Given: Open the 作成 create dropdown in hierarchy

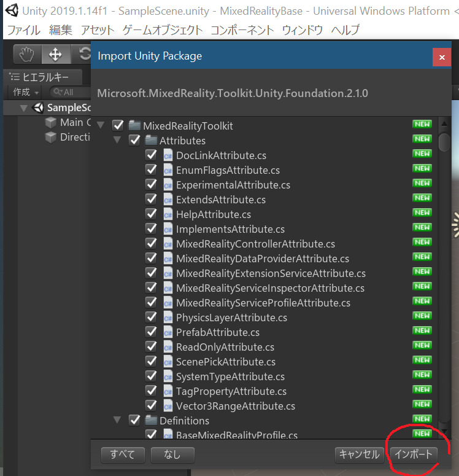Looking at the screenshot, I should (x=26, y=92).
